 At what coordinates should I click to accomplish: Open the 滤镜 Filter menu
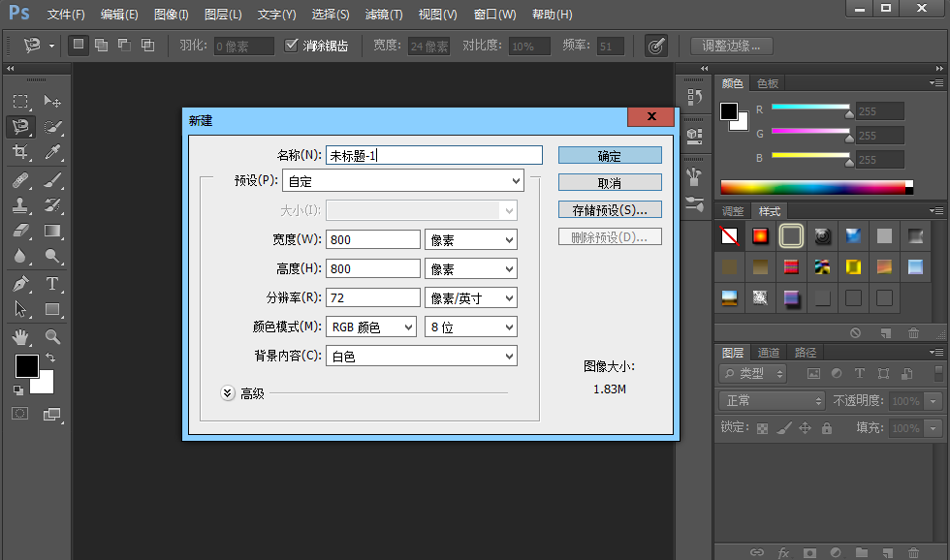pos(384,14)
